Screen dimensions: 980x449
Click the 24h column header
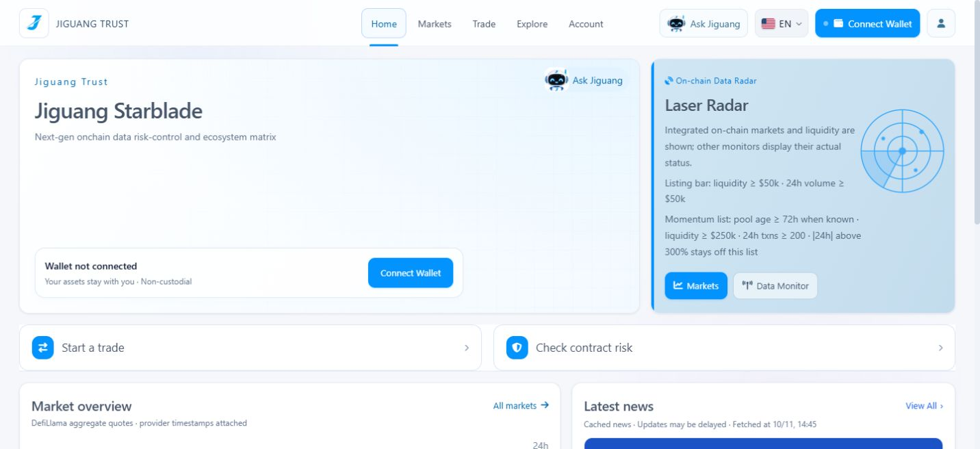coord(541,445)
